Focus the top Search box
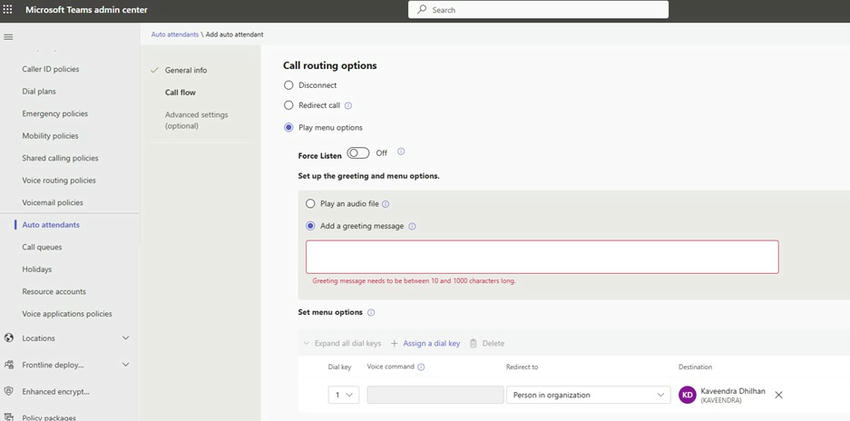 pos(538,10)
